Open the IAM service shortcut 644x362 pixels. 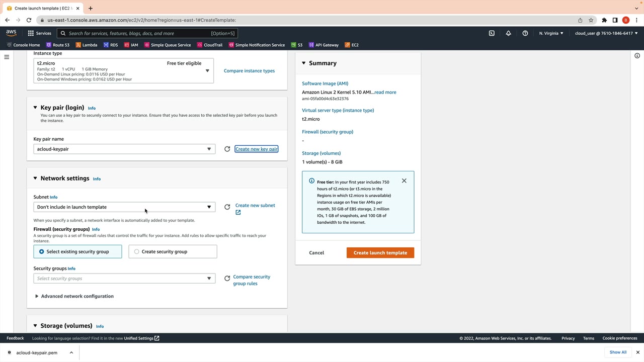pyautogui.click(x=131, y=45)
